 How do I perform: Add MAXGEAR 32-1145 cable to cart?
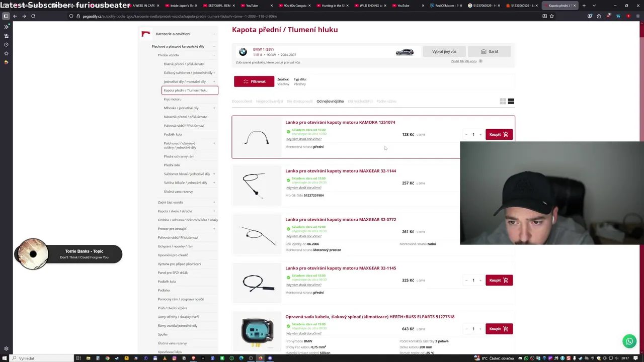[499, 280]
